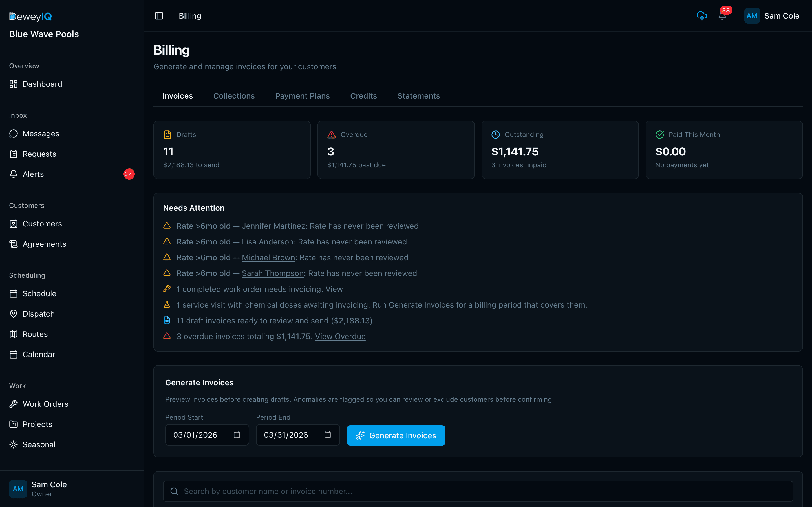The image size is (812, 507).
Task: Click the cloud sync icon in the top bar
Action: tap(702, 15)
